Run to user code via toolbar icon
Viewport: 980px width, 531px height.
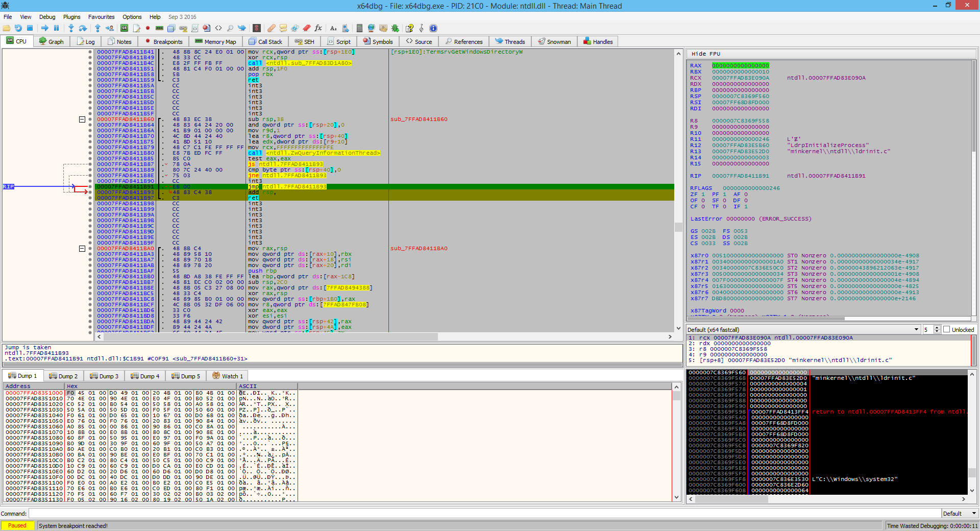(x=109, y=28)
